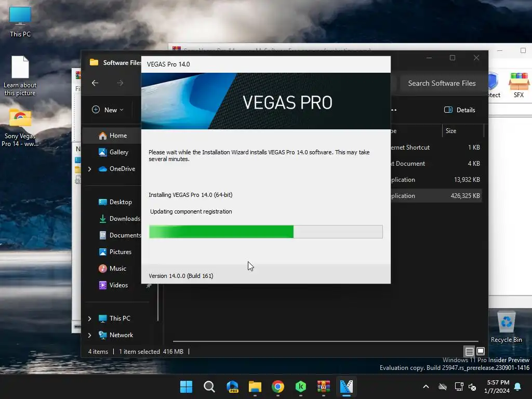Image resolution: width=532 pixels, height=399 pixels.
Task: Open the Recycle Bin desktop icon
Action: pos(506,327)
